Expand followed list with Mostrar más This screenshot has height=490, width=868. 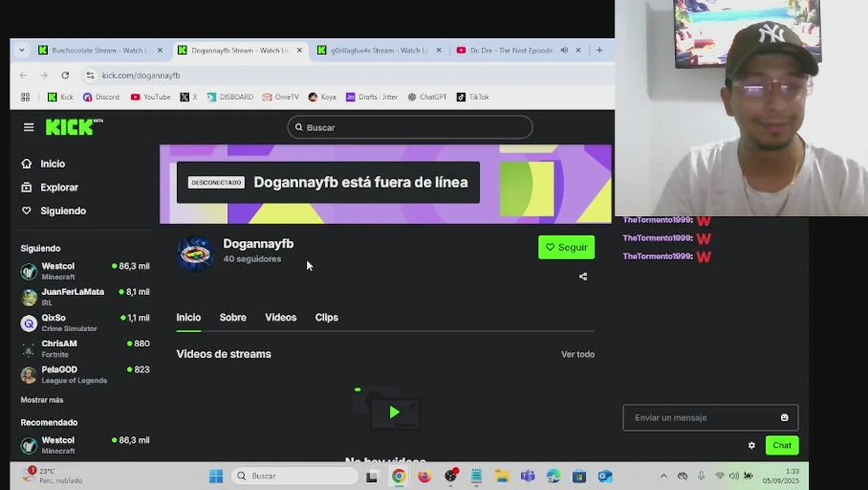[41, 400]
